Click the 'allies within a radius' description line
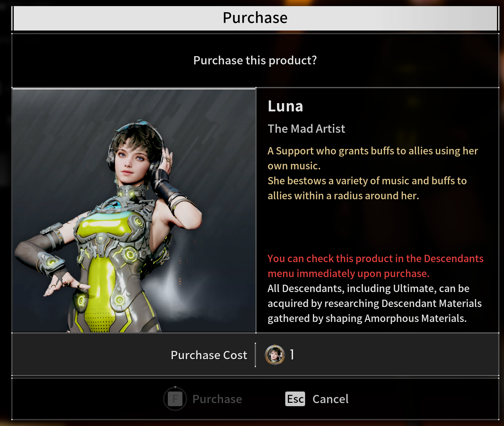The width and height of the screenshot is (504, 426). 343,196
